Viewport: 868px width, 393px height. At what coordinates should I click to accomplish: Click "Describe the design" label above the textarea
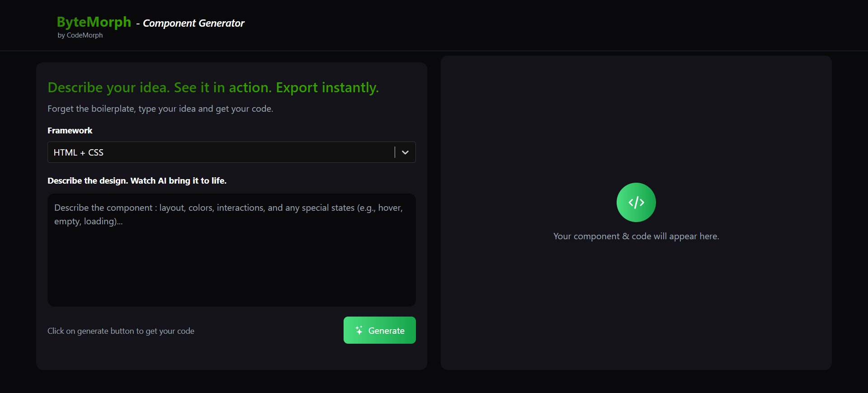point(137,180)
